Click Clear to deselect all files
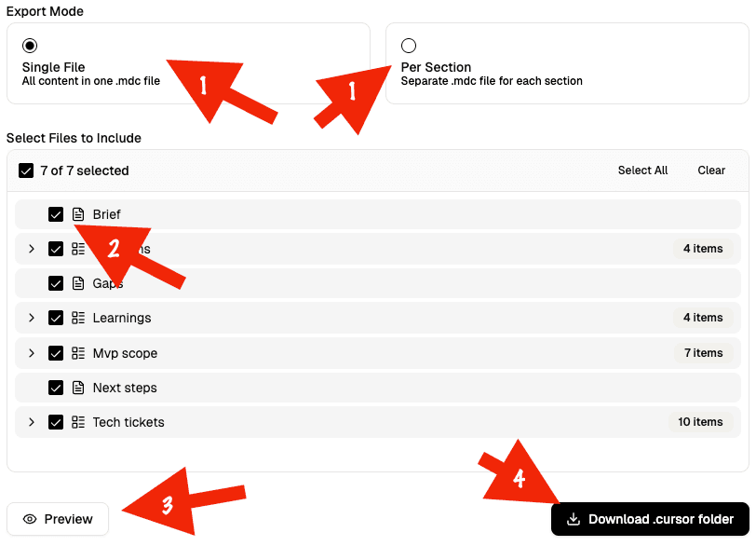The image size is (756, 546). tap(711, 170)
